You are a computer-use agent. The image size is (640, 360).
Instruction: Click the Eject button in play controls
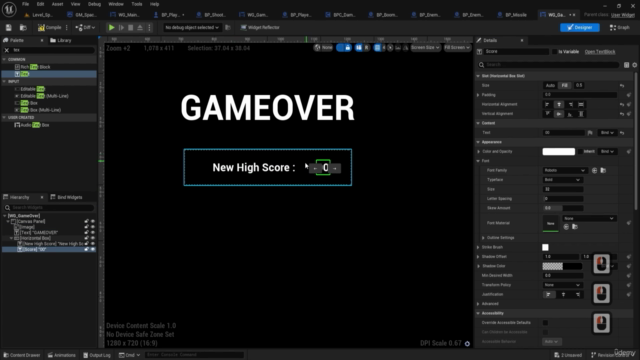[140, 27]
